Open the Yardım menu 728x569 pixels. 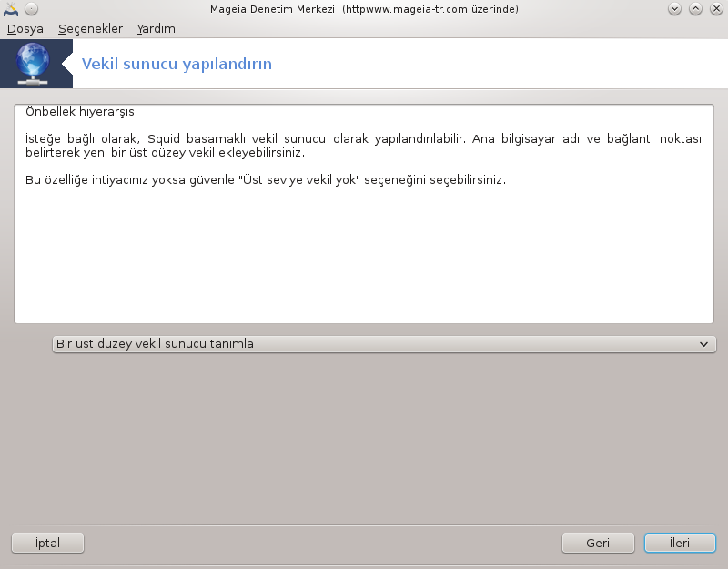[156, 29]
